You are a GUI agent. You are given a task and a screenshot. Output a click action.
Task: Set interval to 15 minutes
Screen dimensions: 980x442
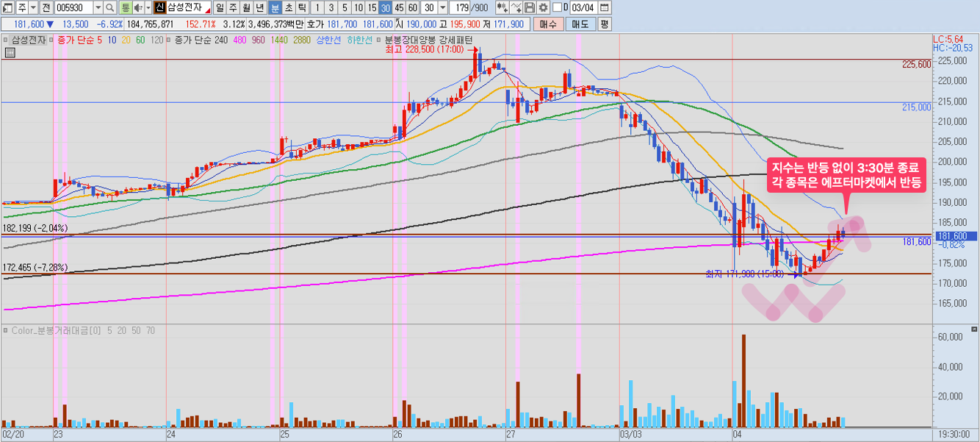pyautogui.click(x=372, y=7)
